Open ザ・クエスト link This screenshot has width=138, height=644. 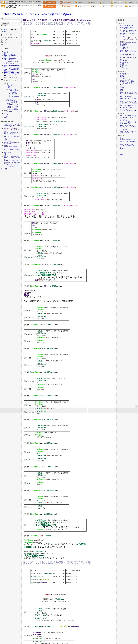(x=10, y=112)
